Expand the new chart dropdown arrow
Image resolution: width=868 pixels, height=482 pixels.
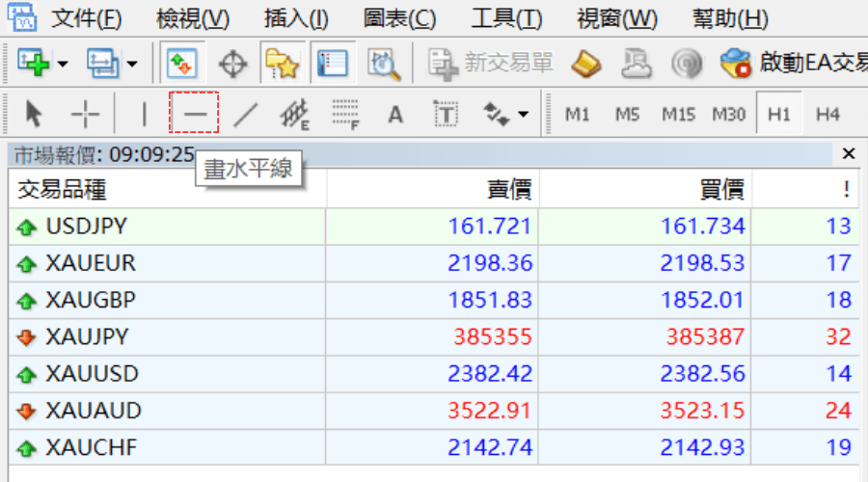pos(63,65)
